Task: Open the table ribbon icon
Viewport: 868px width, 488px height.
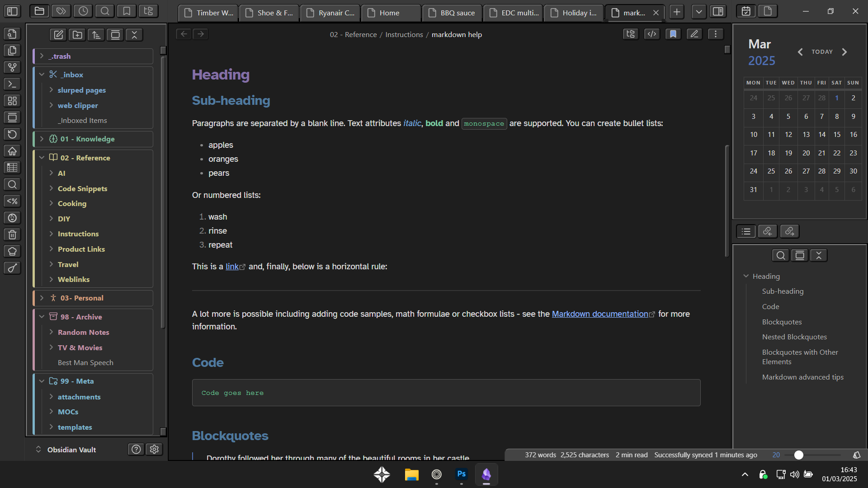Action: (x=12, y=168)
